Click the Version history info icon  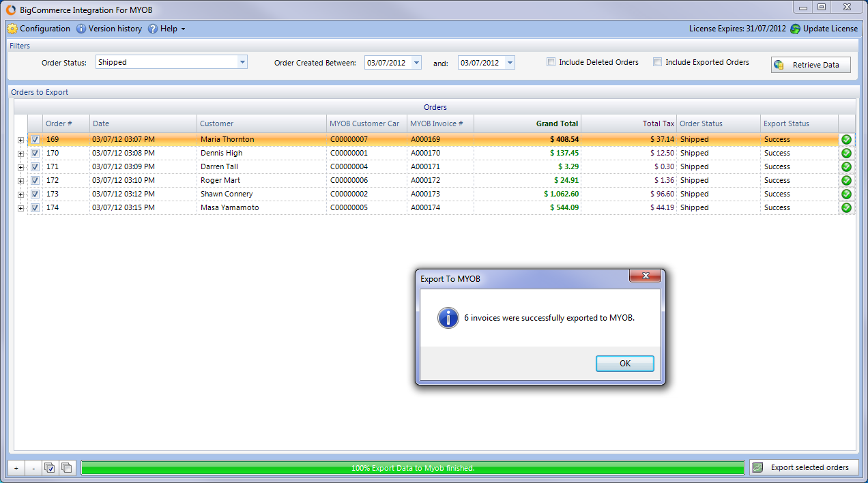81,29
